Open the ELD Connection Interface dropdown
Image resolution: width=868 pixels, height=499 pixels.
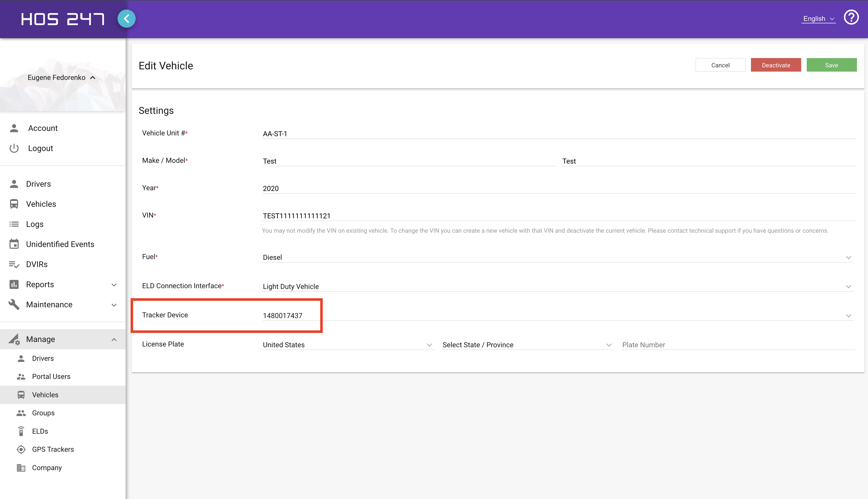(x=558, y=286)
